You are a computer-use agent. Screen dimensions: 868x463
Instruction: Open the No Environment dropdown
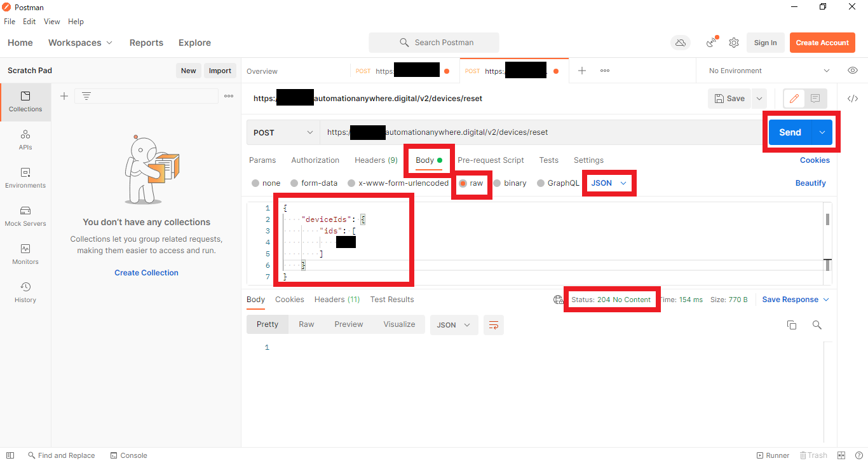[x=769, y=71]
